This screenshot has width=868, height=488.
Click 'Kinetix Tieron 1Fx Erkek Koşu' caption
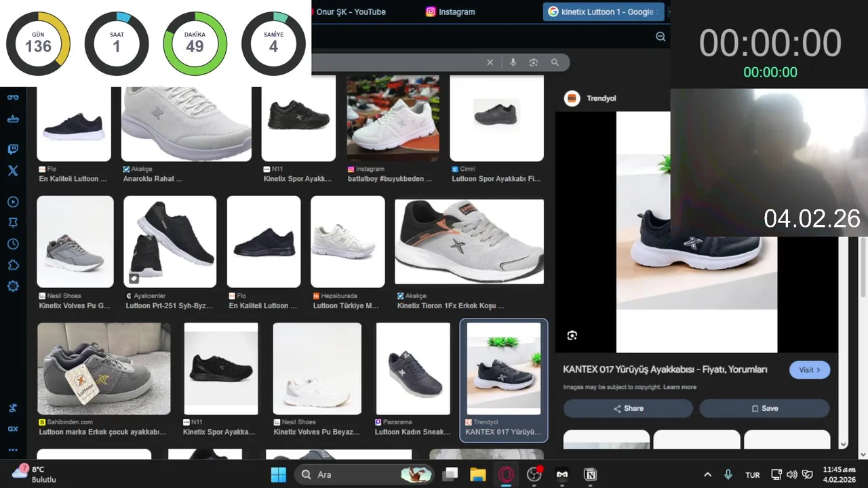[x=450, y=306]
